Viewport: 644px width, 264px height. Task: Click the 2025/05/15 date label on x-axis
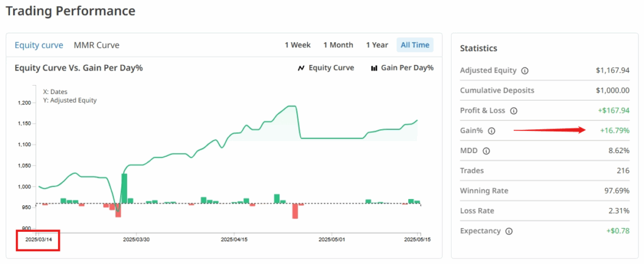tap(419, 239)
